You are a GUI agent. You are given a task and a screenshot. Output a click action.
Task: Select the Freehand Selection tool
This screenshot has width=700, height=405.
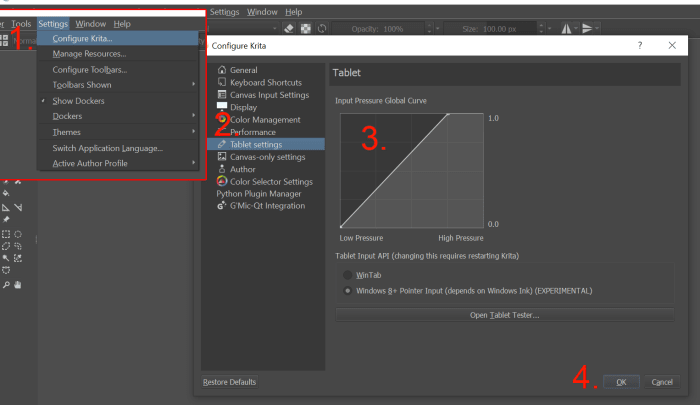click(x=18, y=246)
